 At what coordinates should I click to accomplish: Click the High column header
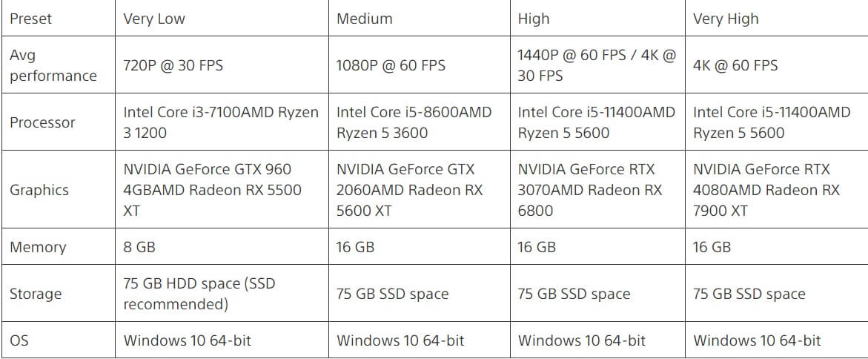click(x=597, y=19)
